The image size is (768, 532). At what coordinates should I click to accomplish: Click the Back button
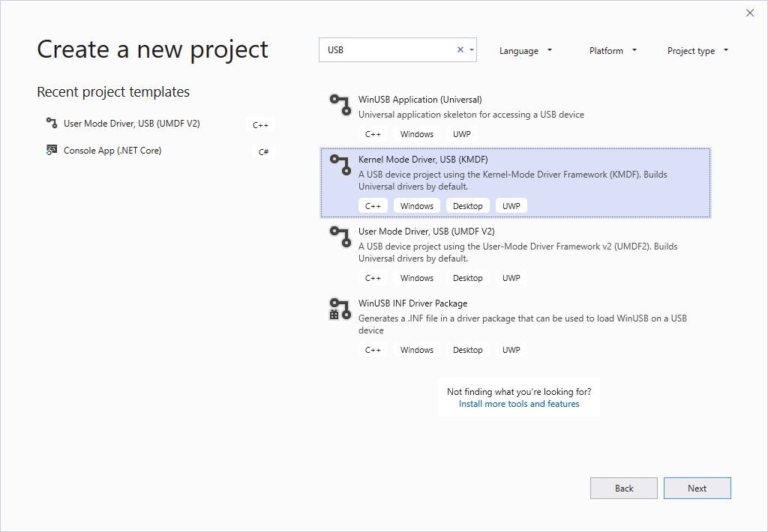623,488
